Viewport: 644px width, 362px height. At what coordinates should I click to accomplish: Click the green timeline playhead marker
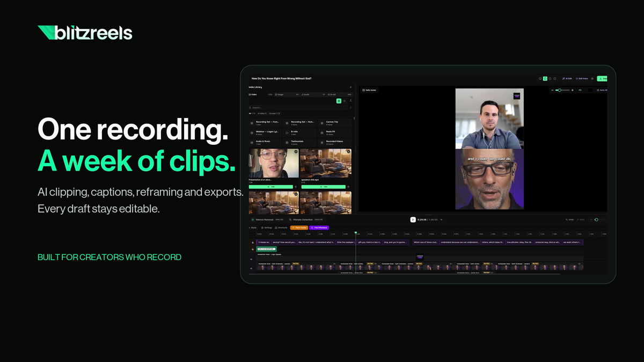[x=355, y=233]
